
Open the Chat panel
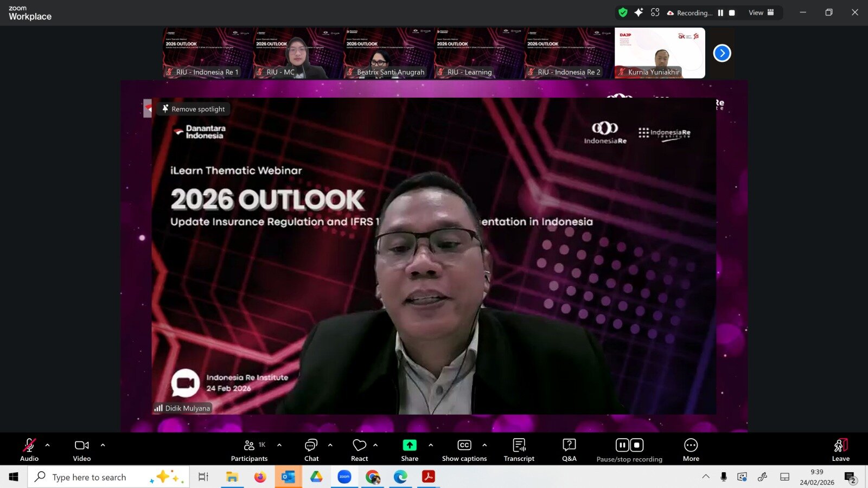(x=311, y=450)
